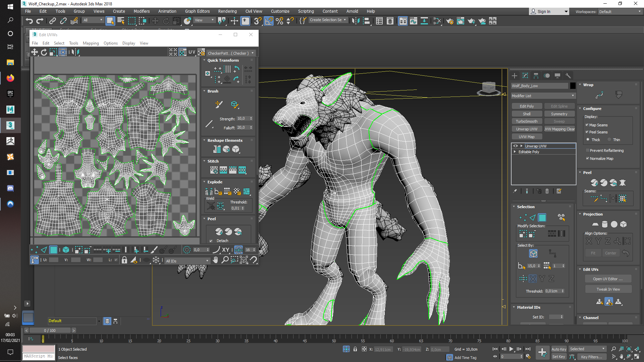Open the Scripting menu
644x362 pixels.
(306, 11)
